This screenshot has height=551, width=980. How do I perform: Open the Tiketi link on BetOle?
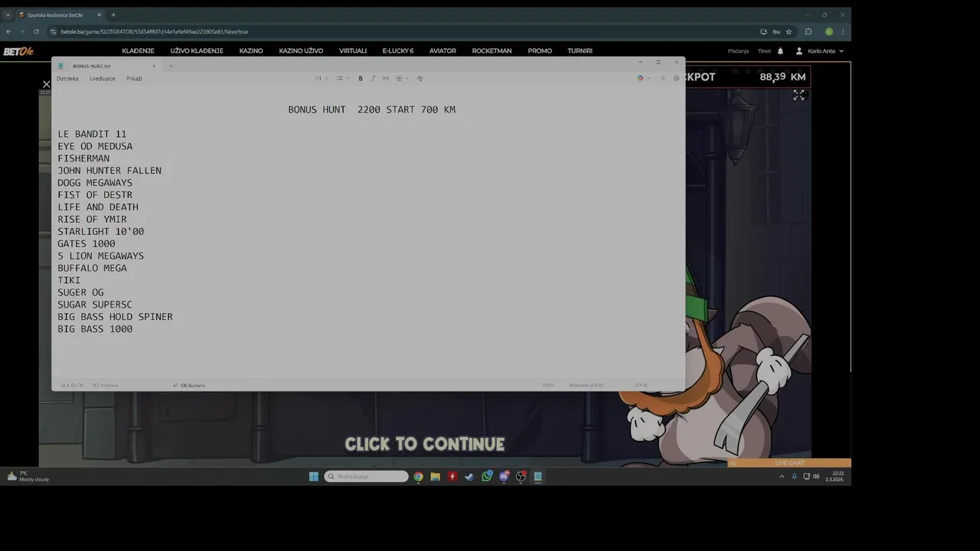click(764, 51)
